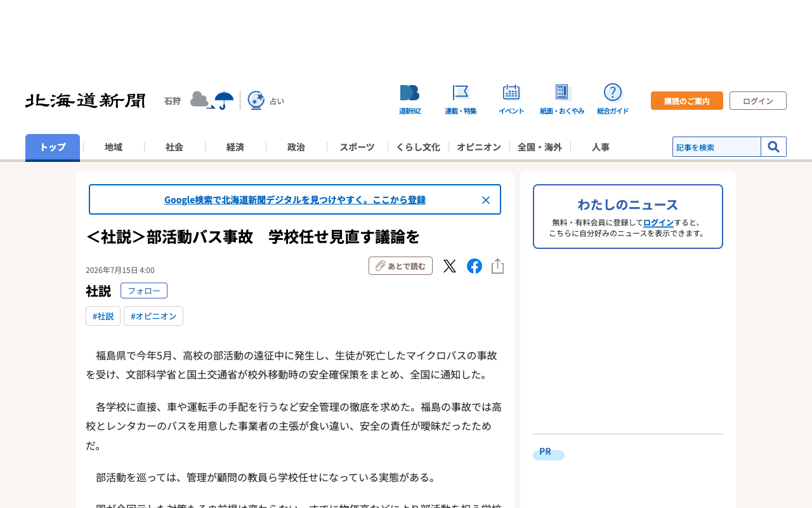Image resolution: width=812 pixels, height=508 pixels.
Task: Open the イベント calendar icon
Action: [x=511, y=100]
